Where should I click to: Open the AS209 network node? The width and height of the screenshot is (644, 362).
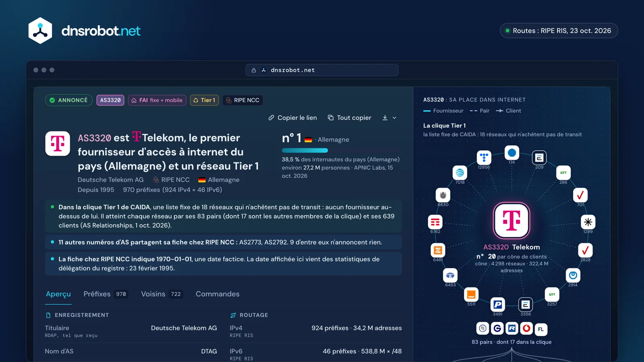539,158
